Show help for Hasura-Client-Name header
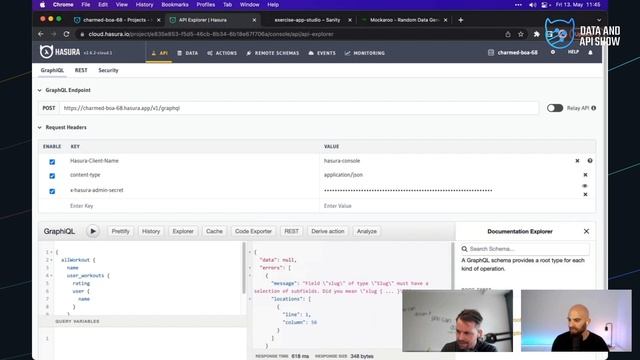The width and height of the screenshot is (640, 360). [590, 161]
